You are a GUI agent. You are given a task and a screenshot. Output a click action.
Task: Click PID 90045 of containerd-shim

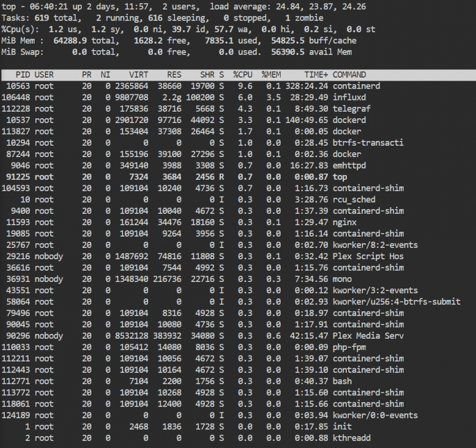tap(18, 324)
